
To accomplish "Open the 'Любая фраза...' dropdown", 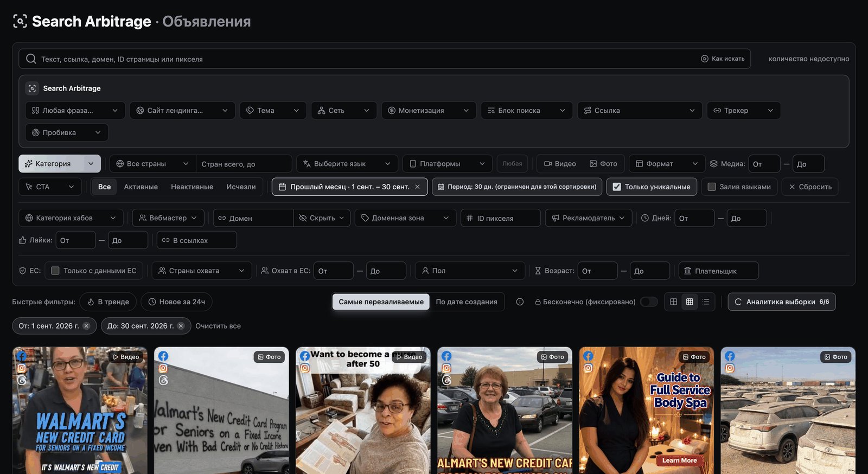I will (x=75, y=111).
